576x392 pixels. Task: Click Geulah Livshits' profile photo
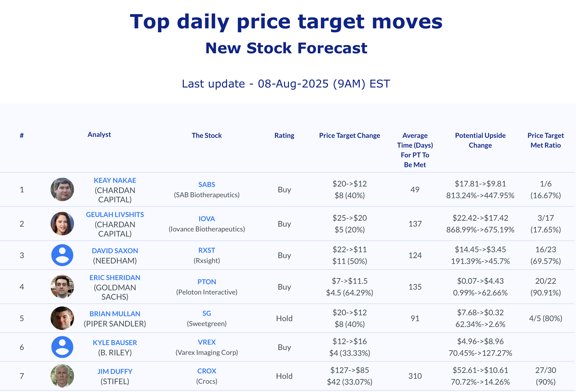(x=62, y=224)
